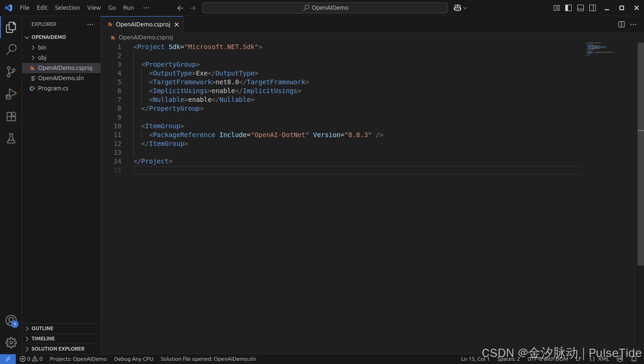The width and height of the screenshot is (644, 364).
Task: Open the Accounts menu icon
Action: point(11,320)
